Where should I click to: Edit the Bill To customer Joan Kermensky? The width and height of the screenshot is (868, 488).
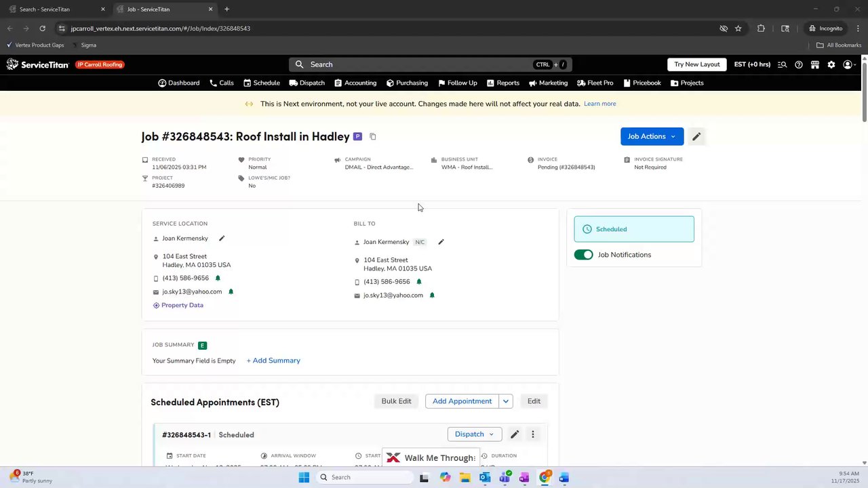[441, 242]
